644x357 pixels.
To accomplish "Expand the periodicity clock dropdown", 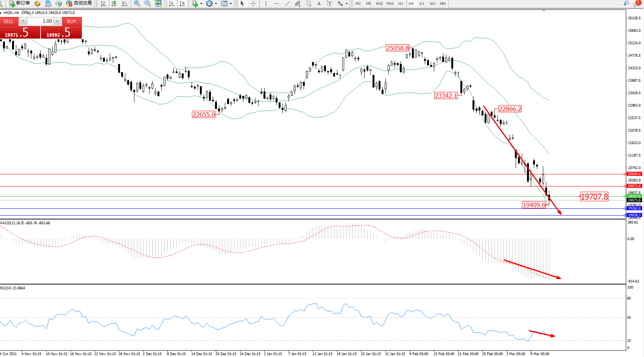I will click(x=216, y=4).
